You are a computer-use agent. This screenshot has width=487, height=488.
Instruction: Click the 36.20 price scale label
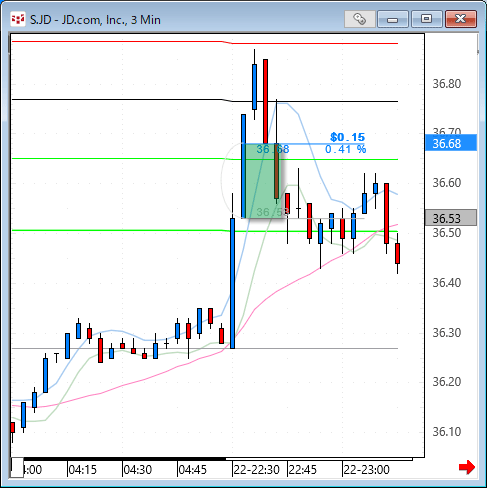click(447, 382)
